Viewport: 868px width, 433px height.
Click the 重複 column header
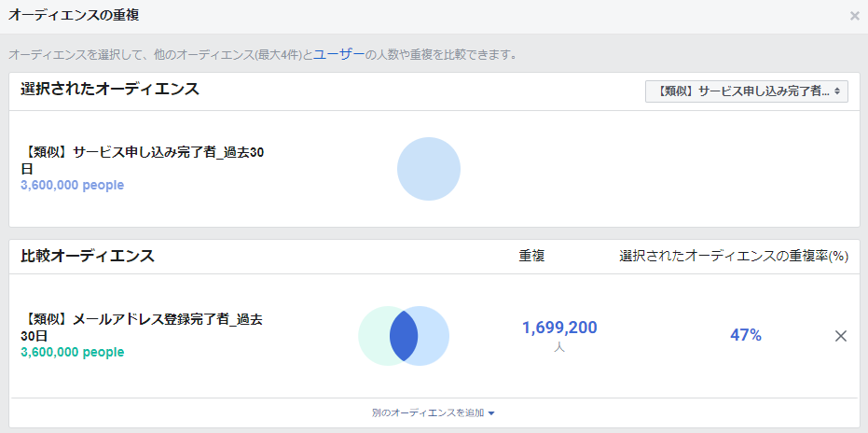point(531,256)
